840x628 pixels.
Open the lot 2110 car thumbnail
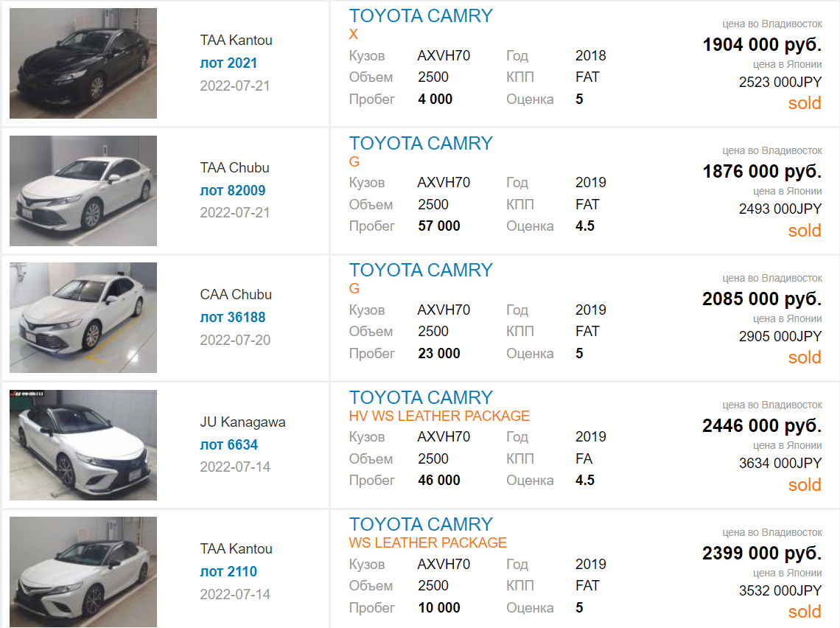click(83, 572)
